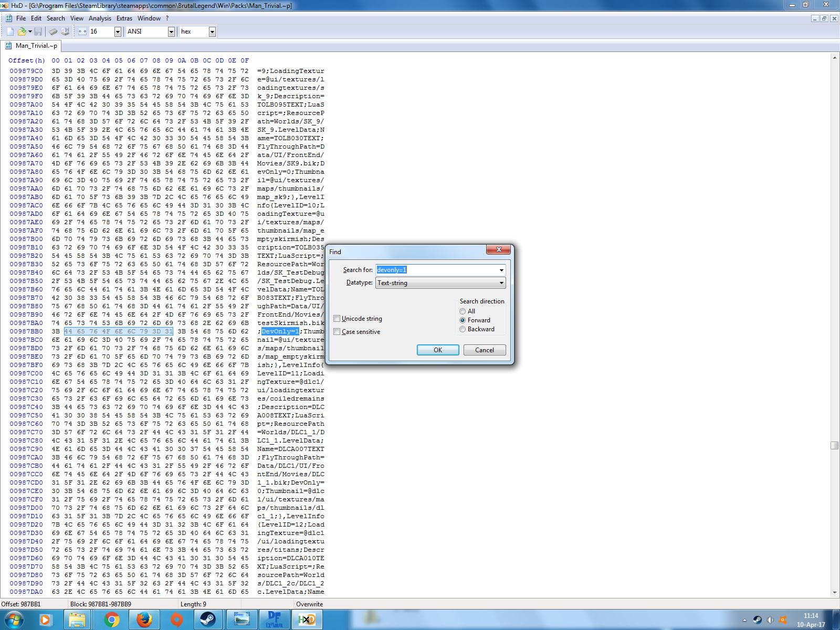The height and width of the screenshot is (630, 840).
Task: Enable the Case sensitive checkbox
Action: point(337,332)
